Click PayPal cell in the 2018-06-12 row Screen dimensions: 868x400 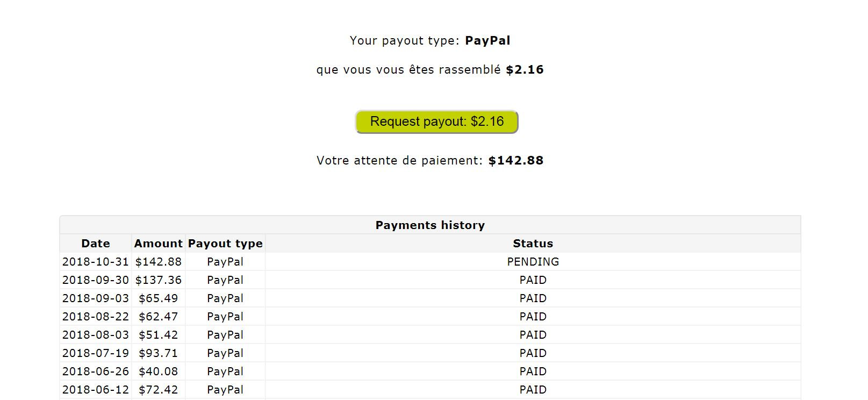(225, 390)
